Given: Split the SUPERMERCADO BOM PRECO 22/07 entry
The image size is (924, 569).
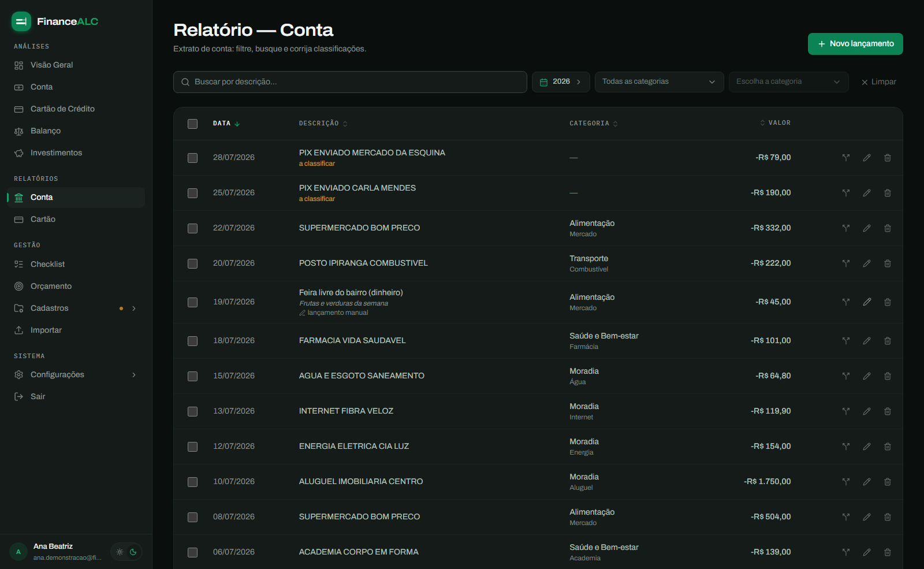Looking at the screenshot, I should point(846,228).
